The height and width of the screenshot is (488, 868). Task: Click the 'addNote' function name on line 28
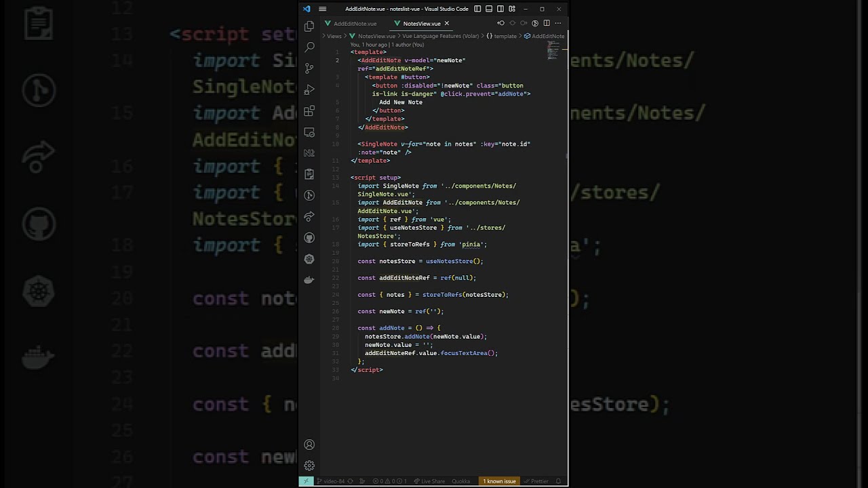point(392,328)
